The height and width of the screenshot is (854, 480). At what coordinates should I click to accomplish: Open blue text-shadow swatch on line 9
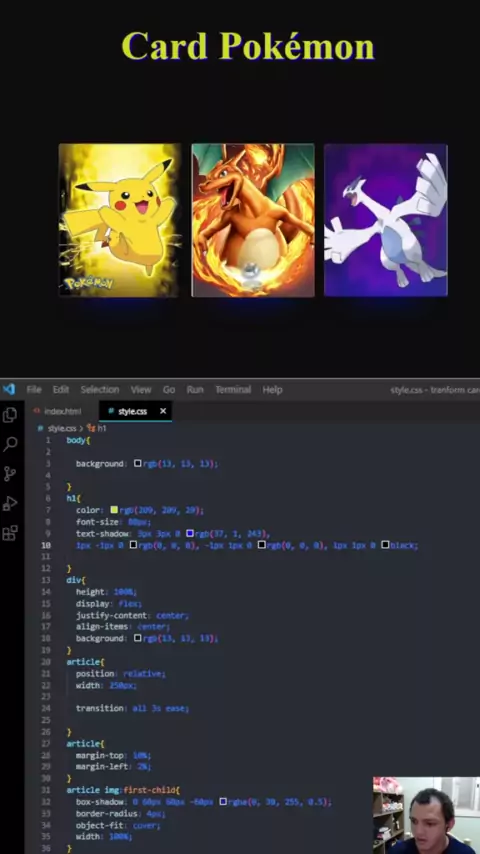click(190, 533)
